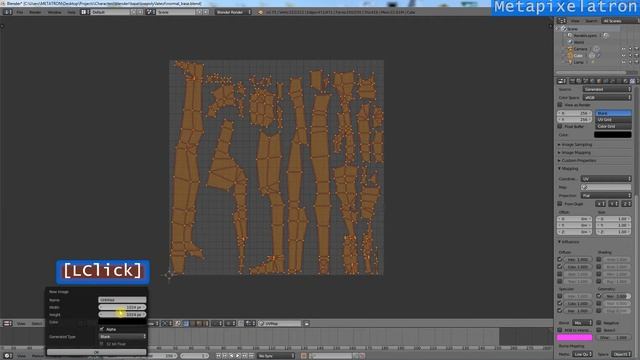Toggle Geometry Normal influence checkbox
This screenshot has height=360, width=640.
tap(599, 296)
